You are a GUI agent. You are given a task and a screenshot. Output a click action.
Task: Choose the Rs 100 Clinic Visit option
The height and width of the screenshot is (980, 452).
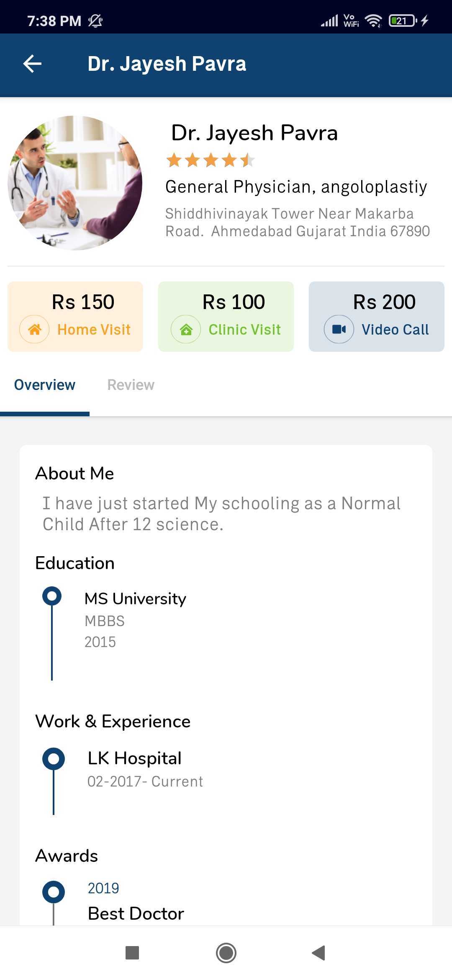226,316
